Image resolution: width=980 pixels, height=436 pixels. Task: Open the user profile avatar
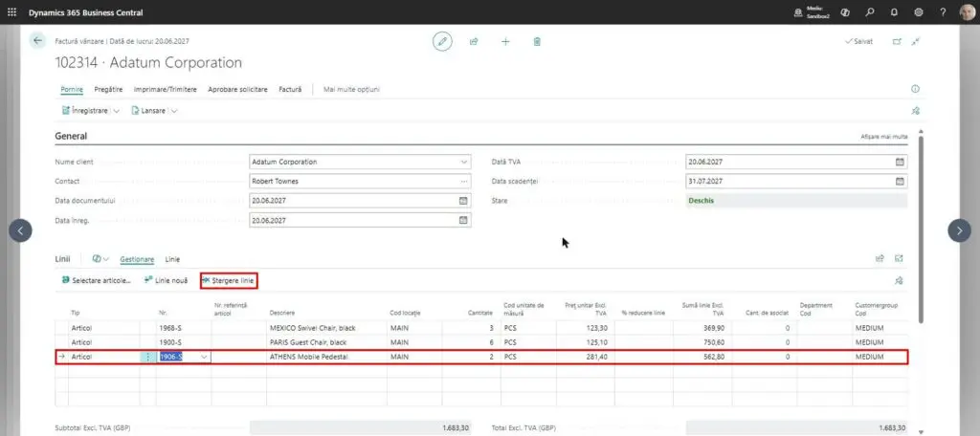(x=967, y=11)
